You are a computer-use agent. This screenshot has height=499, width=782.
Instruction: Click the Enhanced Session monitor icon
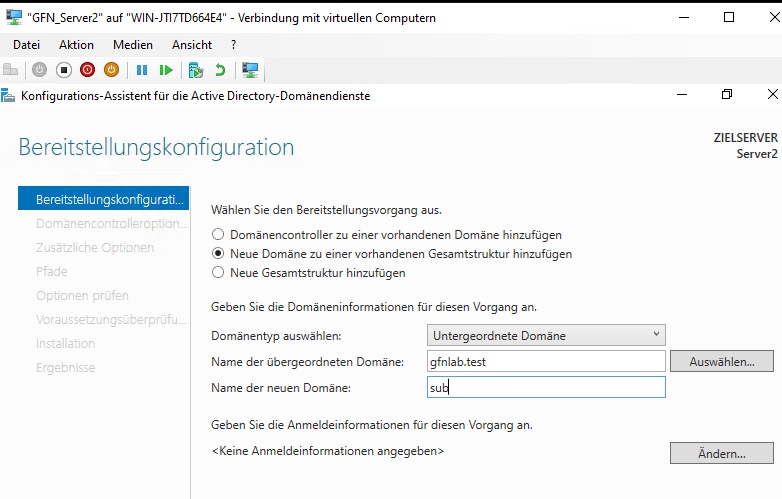tap(250, 70)
